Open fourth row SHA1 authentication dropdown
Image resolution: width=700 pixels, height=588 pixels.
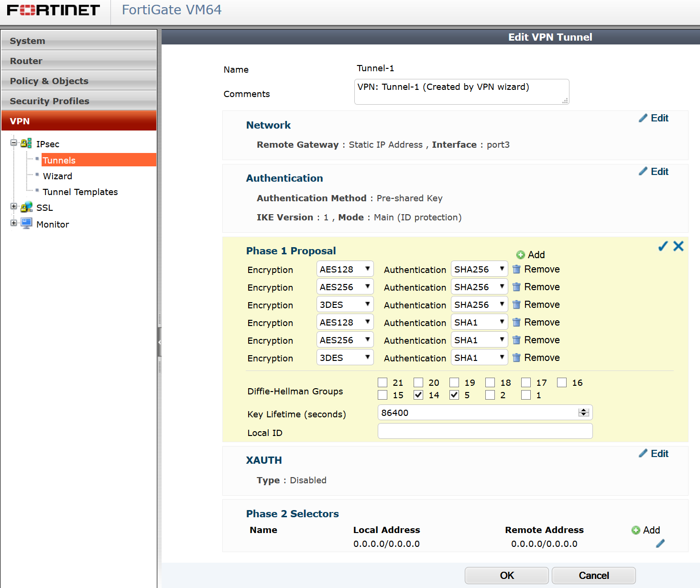(x=479, y=322)
